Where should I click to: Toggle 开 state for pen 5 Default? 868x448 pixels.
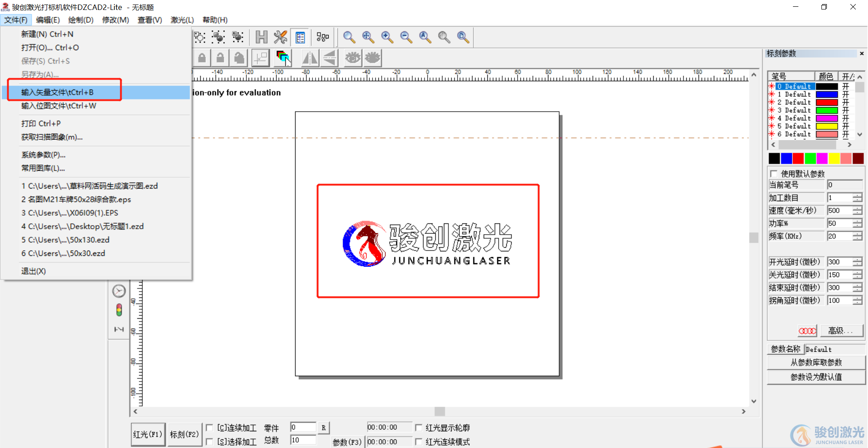845,126
